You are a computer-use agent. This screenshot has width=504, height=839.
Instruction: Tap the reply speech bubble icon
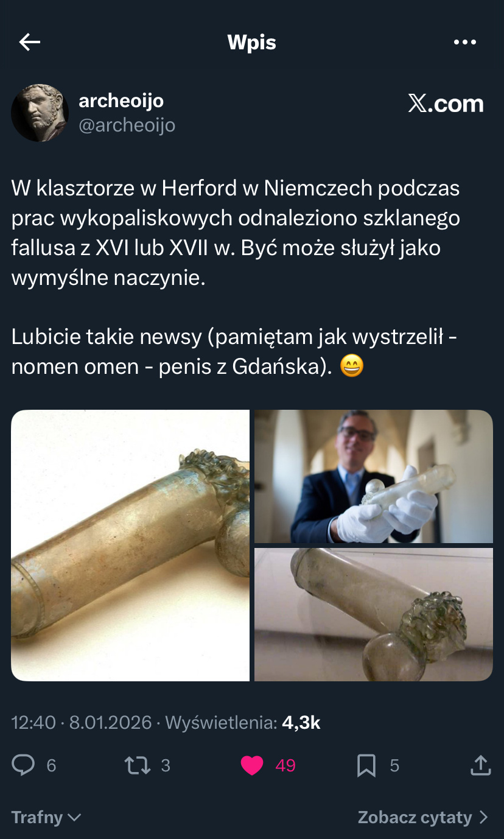pyautogui.click(x=23, y=765)
